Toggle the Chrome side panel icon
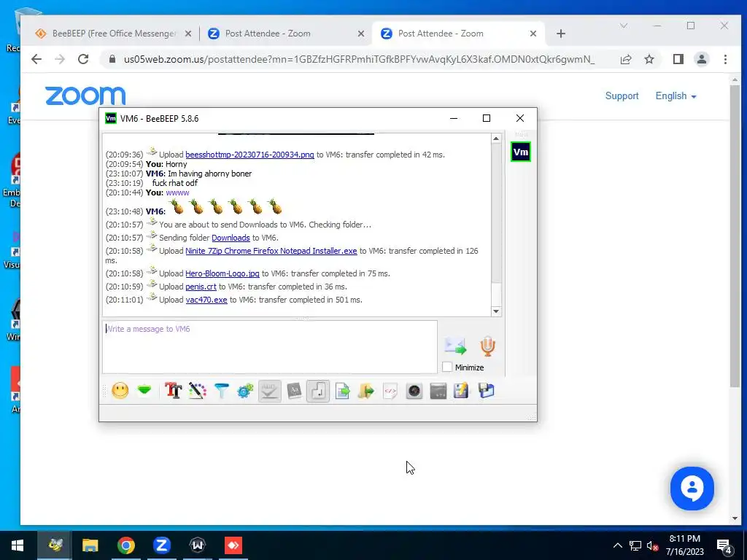Image resolution: width=747 pixels, height=560 pixels. click(x=678, y=59)
